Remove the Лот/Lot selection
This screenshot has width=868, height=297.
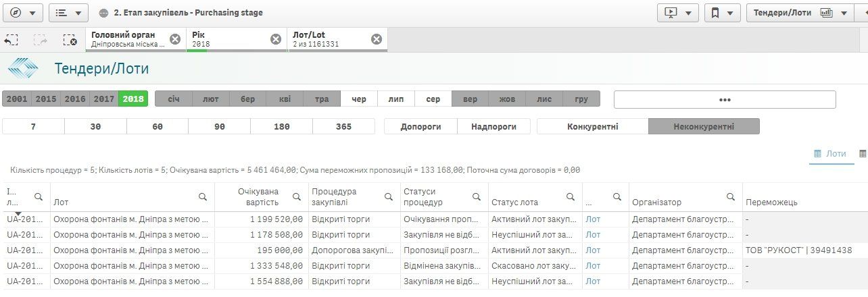(x=377, y=39)
